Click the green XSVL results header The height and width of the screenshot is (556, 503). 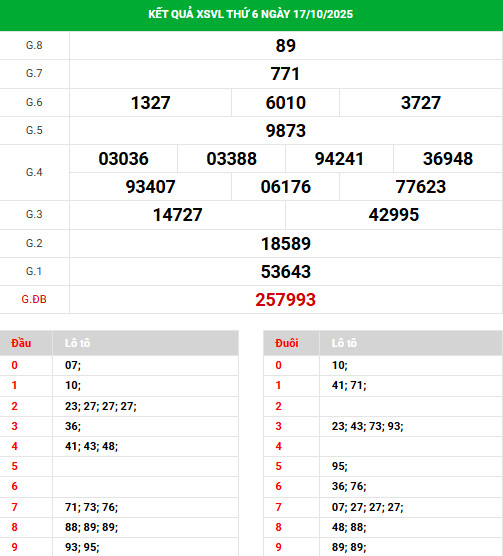pyautogui.click(x=251, y=15)
